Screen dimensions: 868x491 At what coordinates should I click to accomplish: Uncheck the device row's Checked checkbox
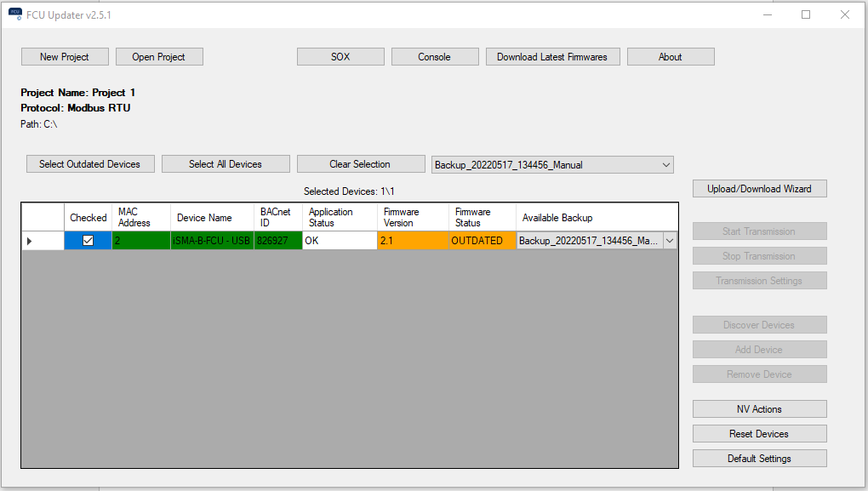pos(88,241)
